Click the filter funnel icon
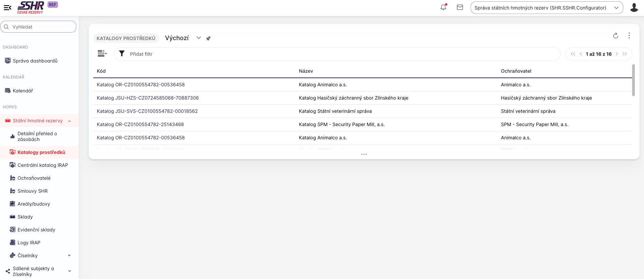Screen dimensions: 644x279 pos(122,54)
